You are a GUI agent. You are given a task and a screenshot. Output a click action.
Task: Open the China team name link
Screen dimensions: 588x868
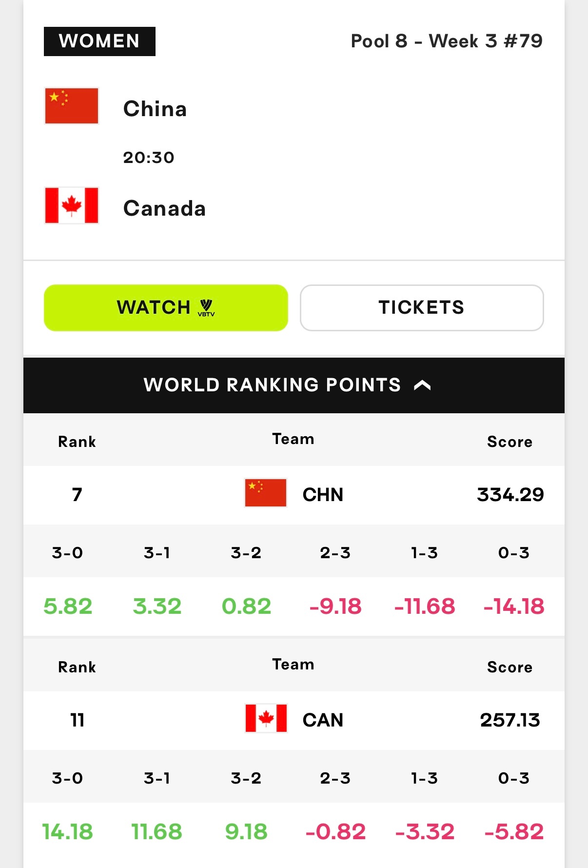[x=155, y=109]
